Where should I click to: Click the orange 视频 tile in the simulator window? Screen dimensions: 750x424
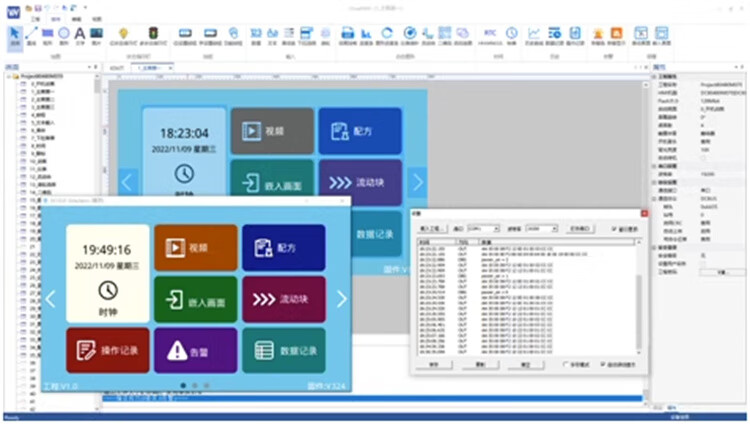tap(196, 246)
